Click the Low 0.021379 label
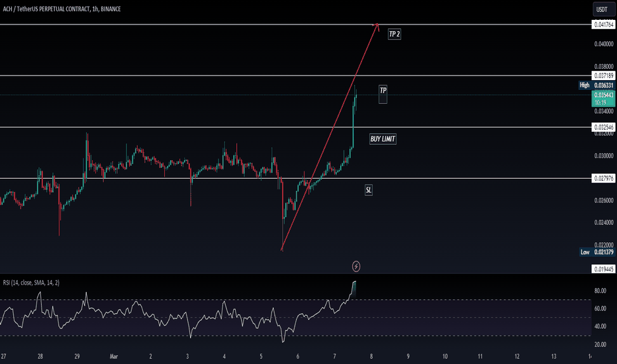The width and height of the screenshot is (617, 364). tap(597, 252)
